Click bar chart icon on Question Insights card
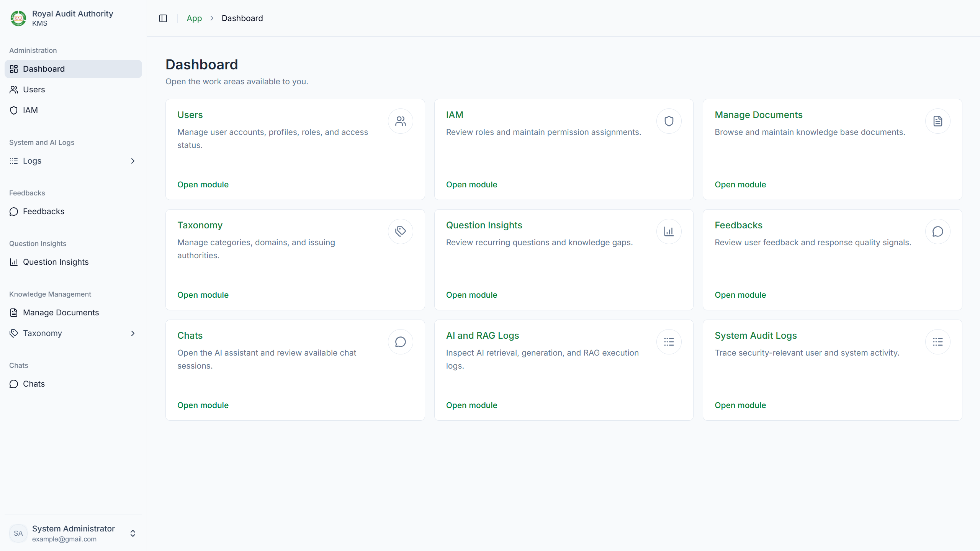This screenshot has width=980, height=551. pyautogui.click(x=669, y=231)
